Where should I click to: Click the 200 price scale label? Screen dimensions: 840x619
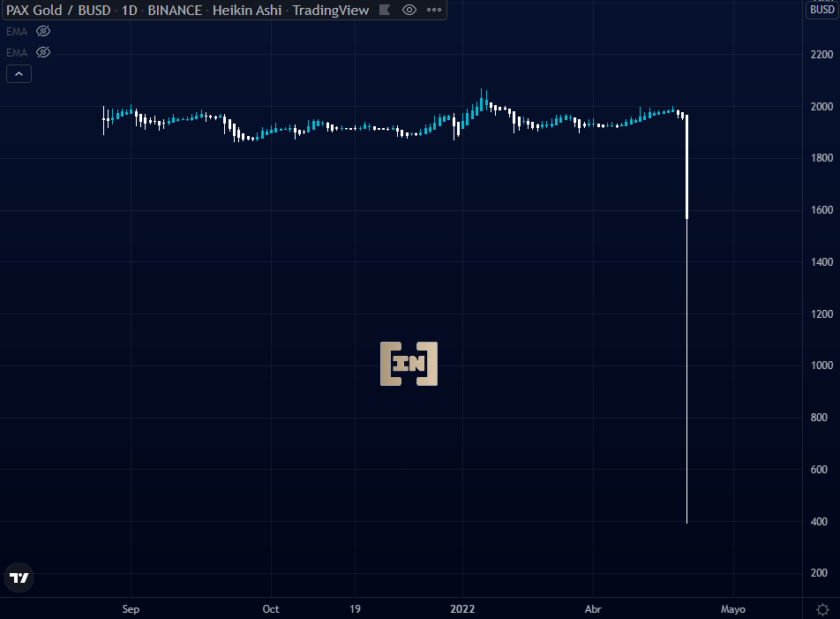coord(819,573)
